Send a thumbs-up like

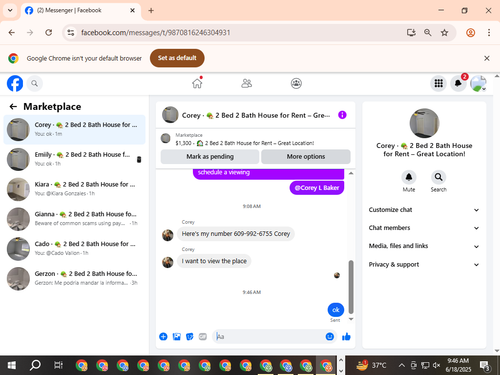[x=346, y=337]
